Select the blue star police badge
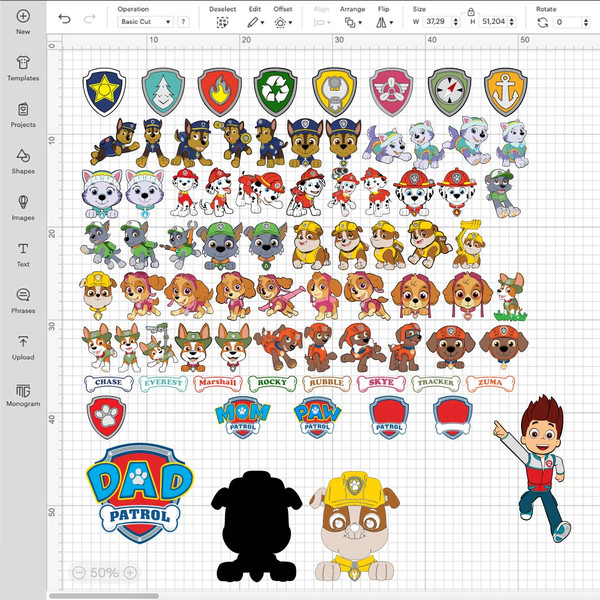The width and height of the screenshot is (600, 600). coord(104,92)
